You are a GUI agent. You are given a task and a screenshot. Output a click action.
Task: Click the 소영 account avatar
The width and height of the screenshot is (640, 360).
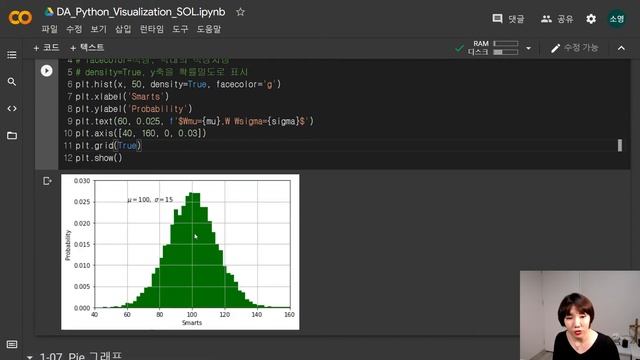pos(617,19)
